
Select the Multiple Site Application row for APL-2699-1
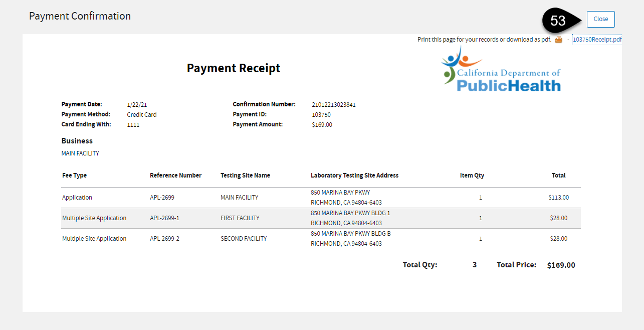[94, 218]
